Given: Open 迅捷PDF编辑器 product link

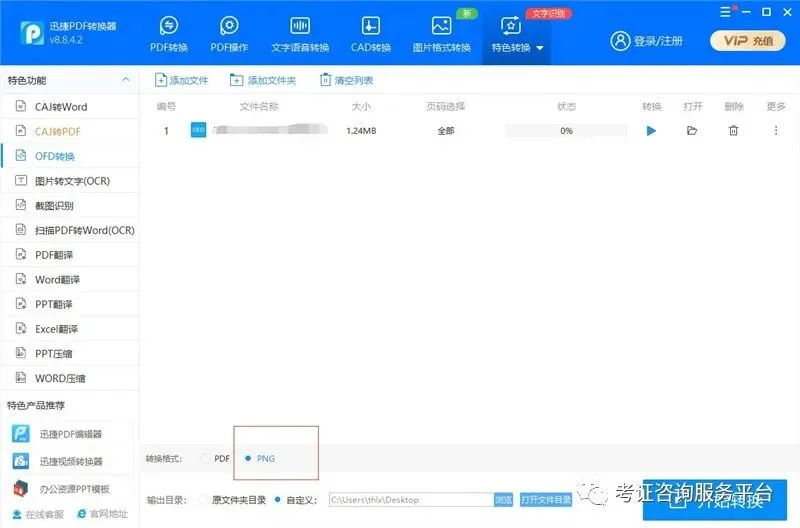Looking at the screenshot, I should click(57, 434).
